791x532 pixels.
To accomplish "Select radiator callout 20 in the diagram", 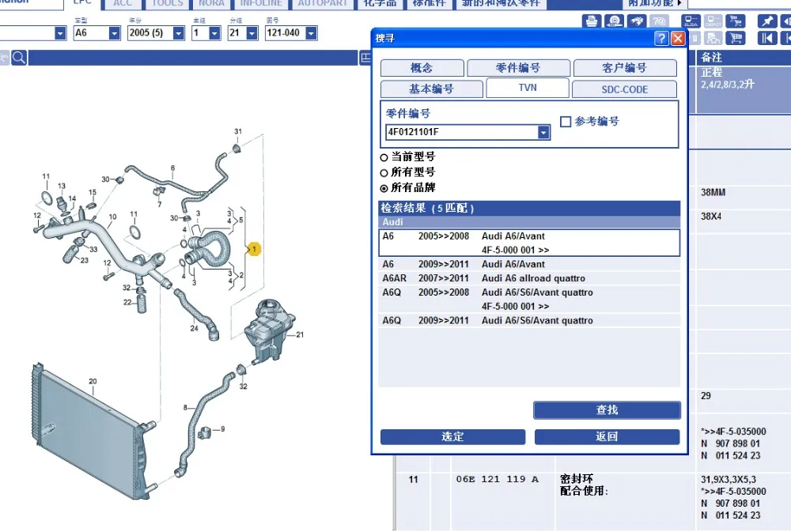I will click(x=93, y=381).
